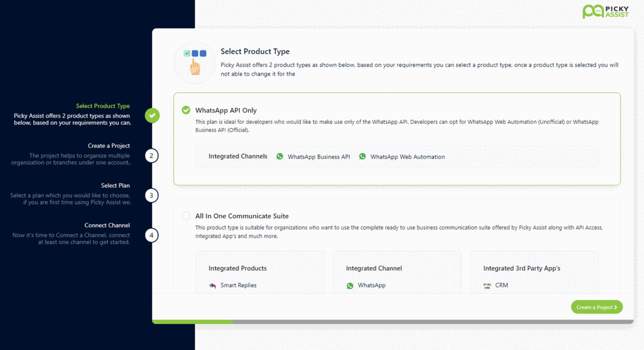
Task: Click the green setup progress bar
Action: click(192, 322)
